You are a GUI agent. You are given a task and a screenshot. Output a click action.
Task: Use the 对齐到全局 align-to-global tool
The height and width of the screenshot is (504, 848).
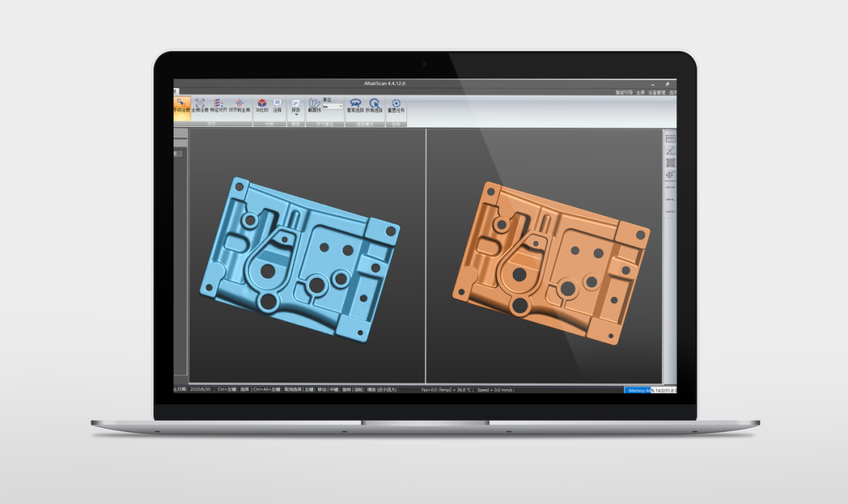point(239,104)
